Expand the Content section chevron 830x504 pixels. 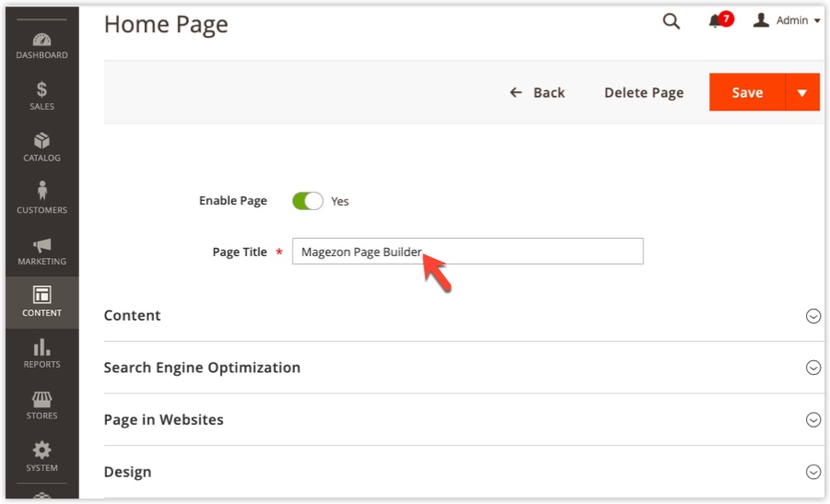pyautogui.click(x=813, y=316)
